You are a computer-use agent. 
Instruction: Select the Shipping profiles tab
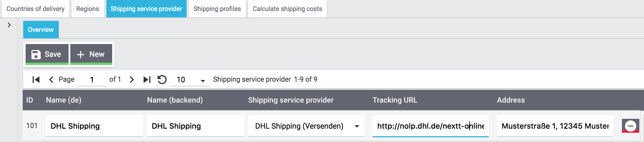pyautogui.click(x=217, y=9)
